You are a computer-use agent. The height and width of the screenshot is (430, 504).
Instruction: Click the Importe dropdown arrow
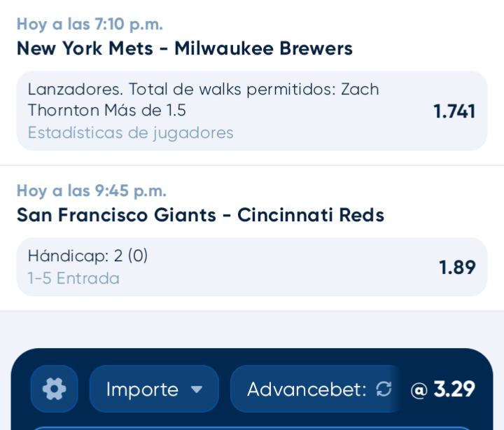[197, 389]
